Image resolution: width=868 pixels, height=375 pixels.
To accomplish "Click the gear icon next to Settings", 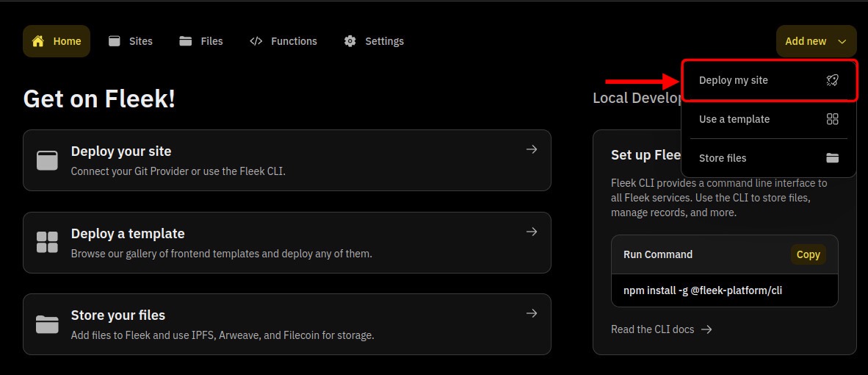I will pos(350,41).
